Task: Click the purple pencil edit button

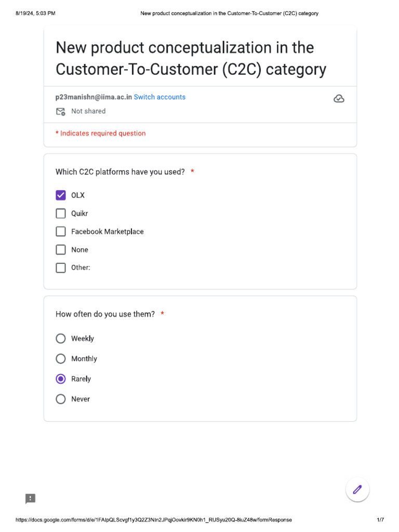Action: tap(357, 489)
